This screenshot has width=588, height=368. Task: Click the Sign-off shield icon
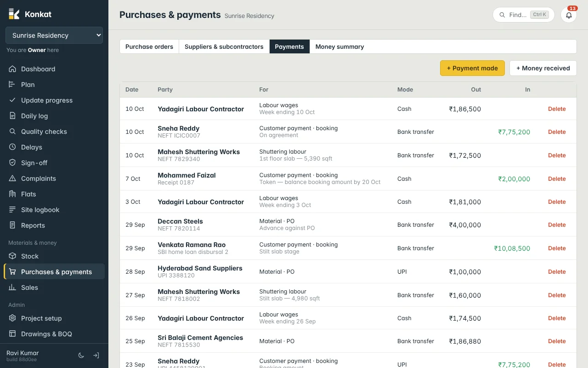(12, 163)
